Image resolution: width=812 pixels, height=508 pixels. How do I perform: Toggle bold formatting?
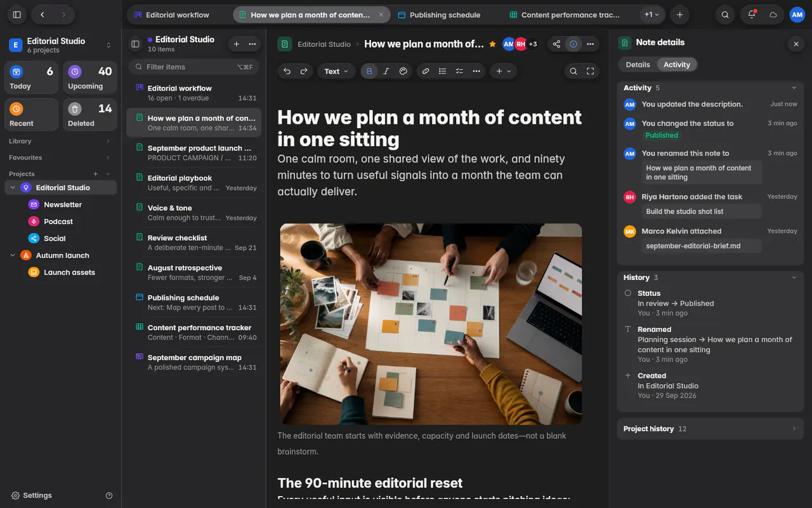[x=369, y=71]
